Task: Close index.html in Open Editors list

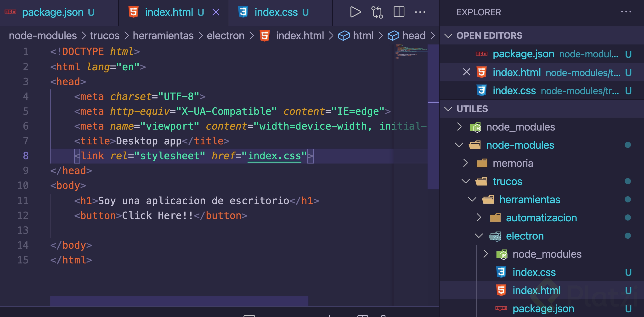Action: coord(467,72)
